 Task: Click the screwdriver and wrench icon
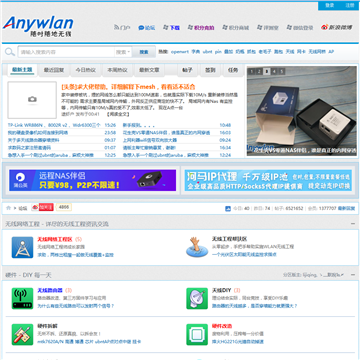pyautogui.click(x=22, y=334)
